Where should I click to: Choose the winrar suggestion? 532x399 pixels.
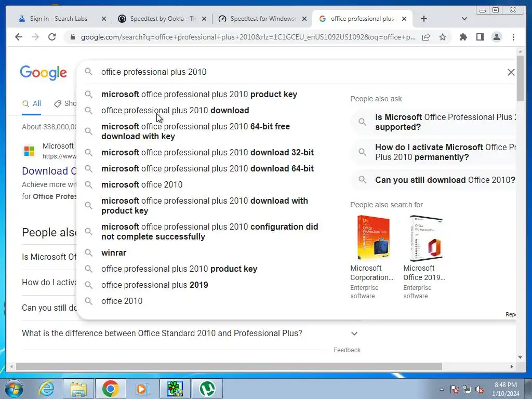click(114, 253)
